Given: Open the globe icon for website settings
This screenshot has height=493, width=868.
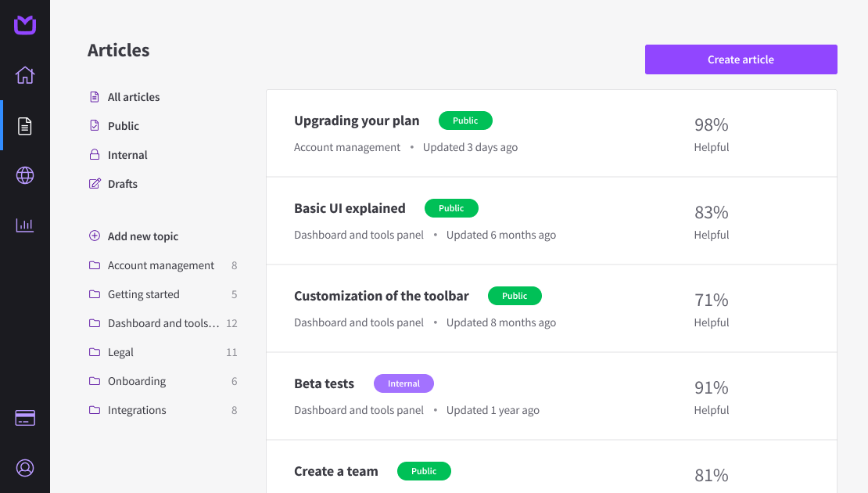Looking at the screenshot, I should pyautogui.click(x=24, y=175).
